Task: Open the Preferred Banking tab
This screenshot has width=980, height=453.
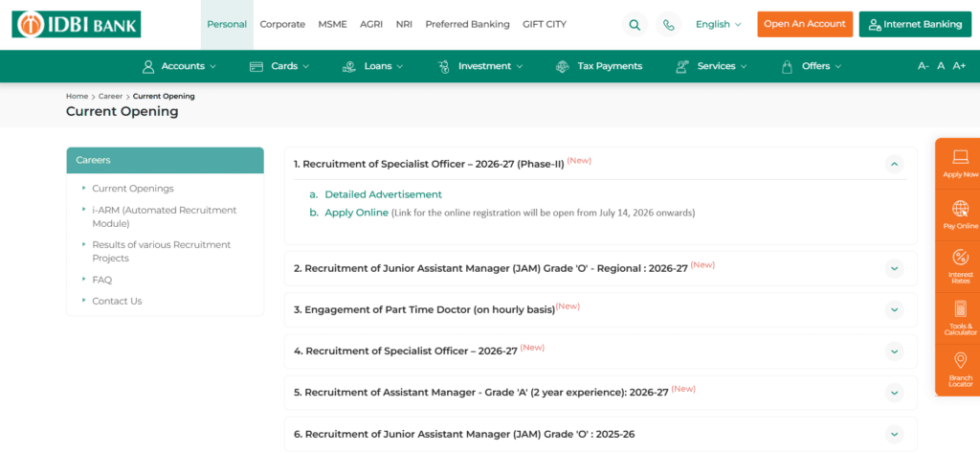Action: 467,24
